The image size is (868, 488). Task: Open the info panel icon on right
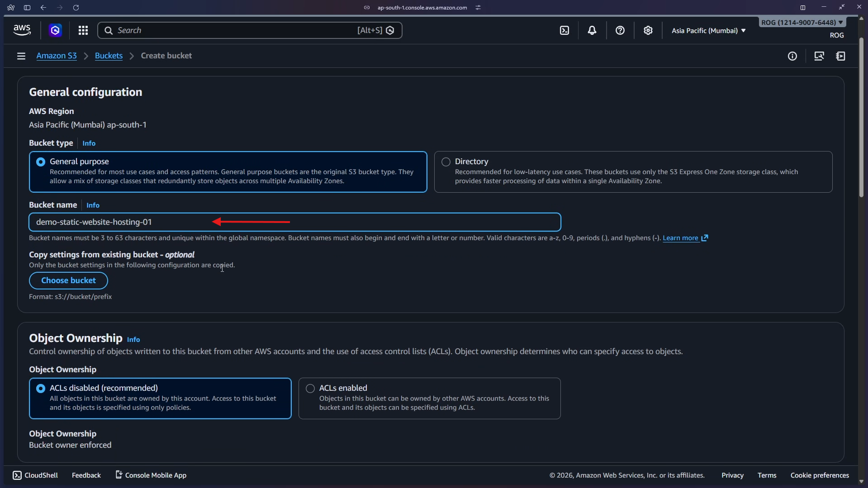click(792, 56)
